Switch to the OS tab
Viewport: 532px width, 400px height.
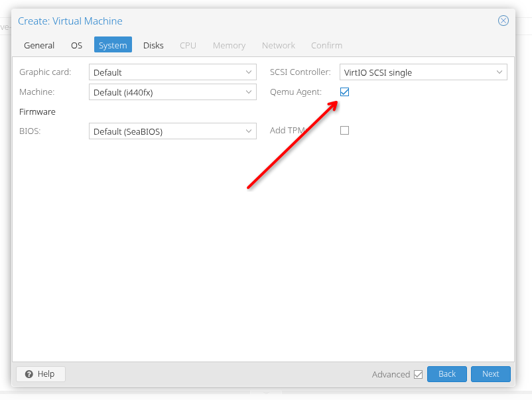click(x=77, y=45)
